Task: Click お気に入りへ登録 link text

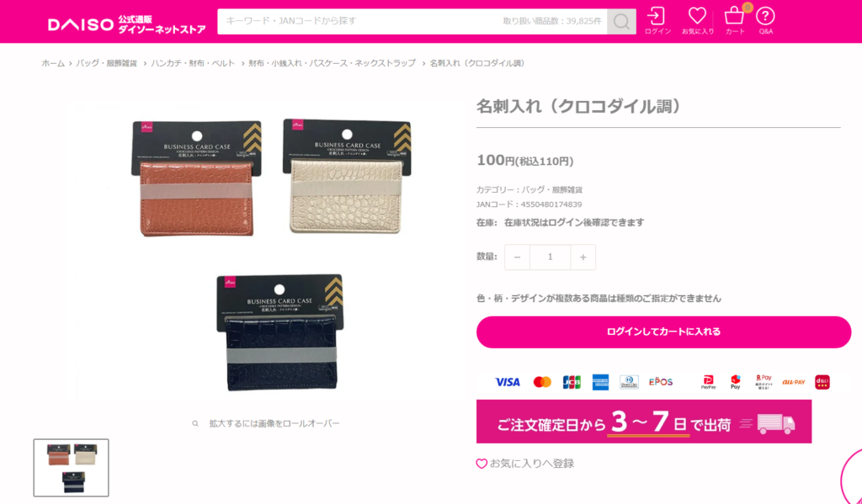Action: 532,464
